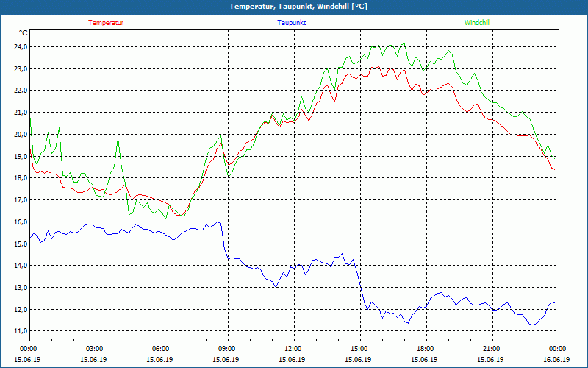Viewport: 588px width, 368px height.
Task: Click the red Temperatur legend label
Action: pyautogui.click(x=106, y=23)
